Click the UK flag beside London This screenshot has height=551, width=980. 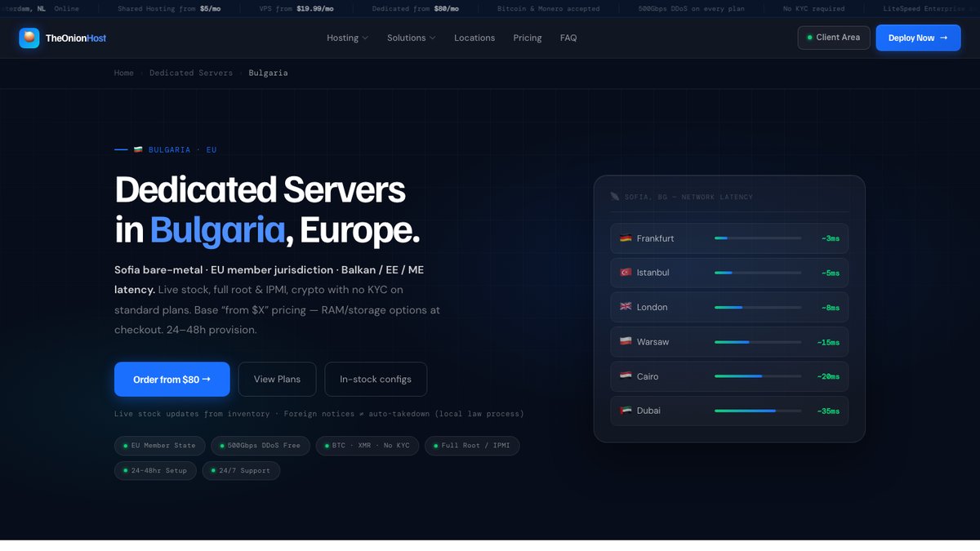(x=626, y=307)
